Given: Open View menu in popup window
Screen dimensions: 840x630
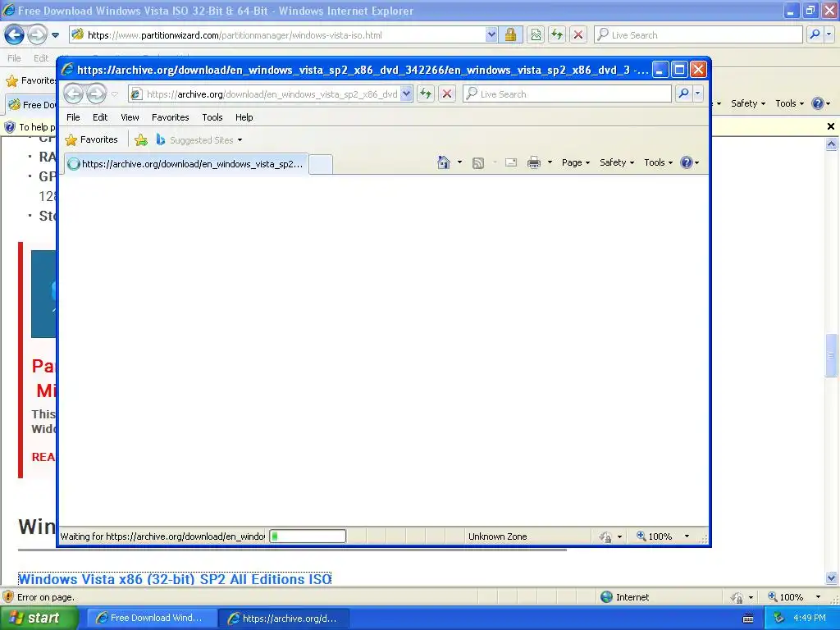Looking at the screenshot, I should click(130, 117).
